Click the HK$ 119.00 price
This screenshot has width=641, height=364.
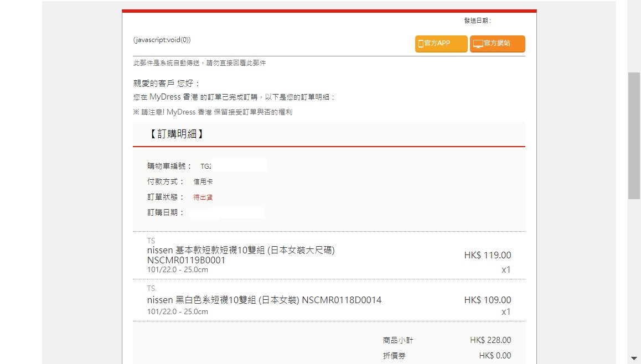click(487, 256)
